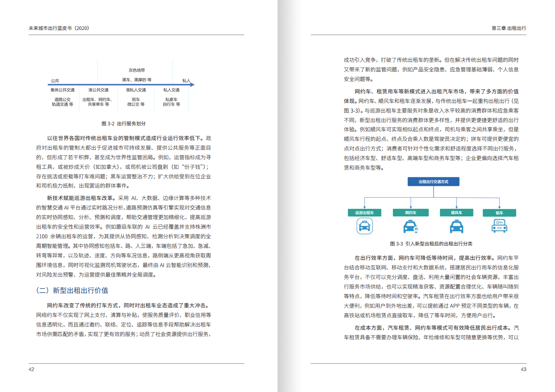Click the page header 未来城市出行蓝皮书 (2020)
Viewport: 555px width, 392px height.
point(59,28)
